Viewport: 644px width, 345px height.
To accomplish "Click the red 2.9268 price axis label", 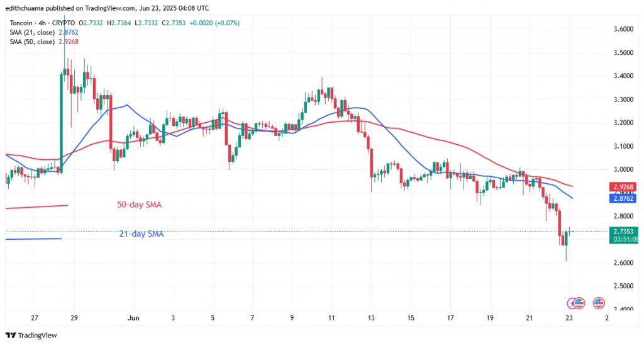I will [x=623, y=187].
